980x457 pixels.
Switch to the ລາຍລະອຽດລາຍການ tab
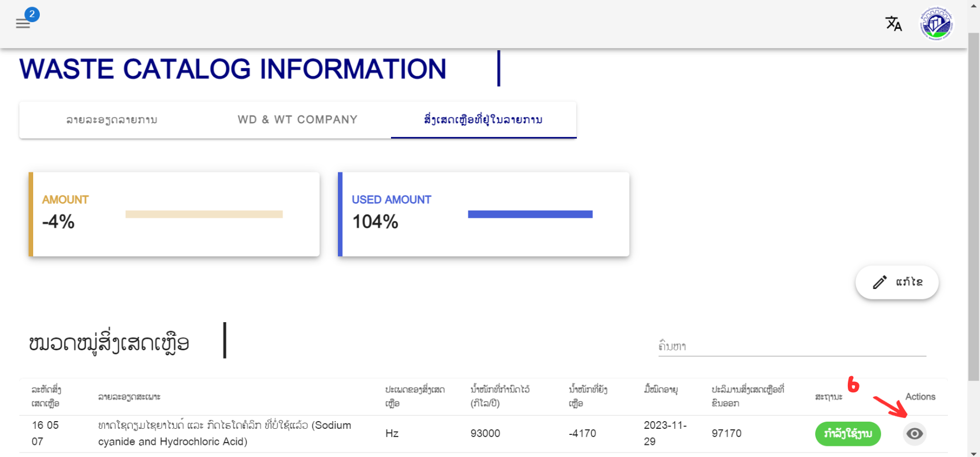[x=112, y=120]
